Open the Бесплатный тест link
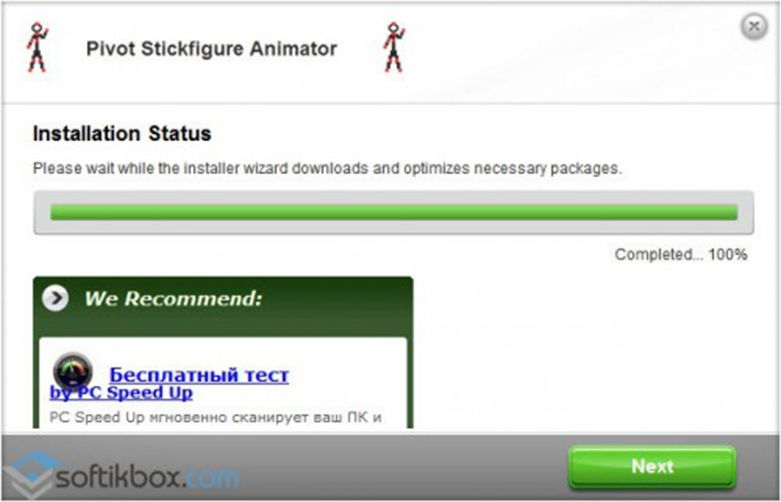Image resolution: width=781 pixels, height=502 pixels. click(x=199, y=375)
